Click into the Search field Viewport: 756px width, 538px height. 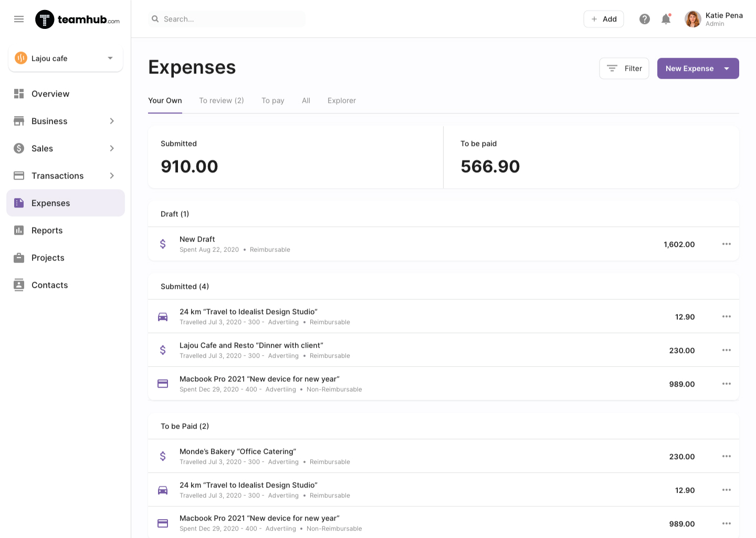point(227,19)
